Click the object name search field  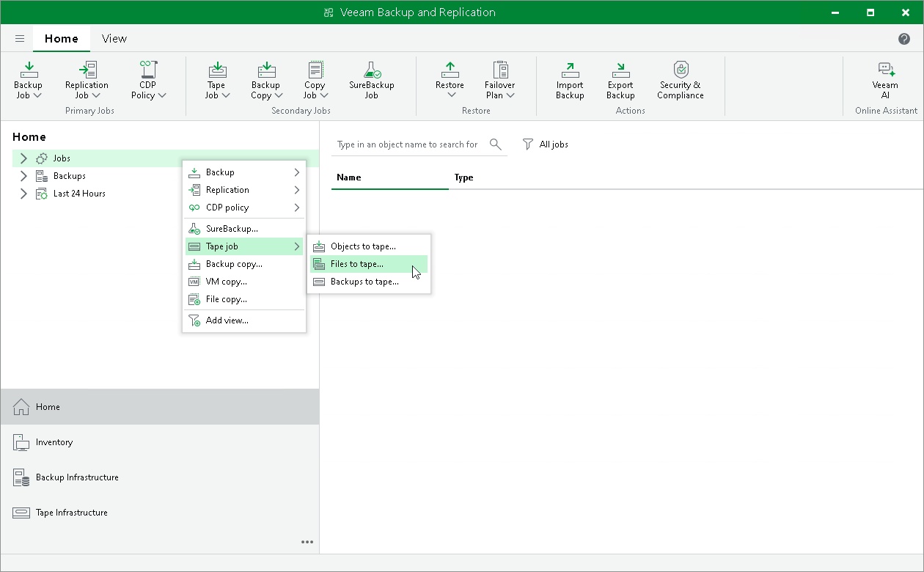pos(407,144)
